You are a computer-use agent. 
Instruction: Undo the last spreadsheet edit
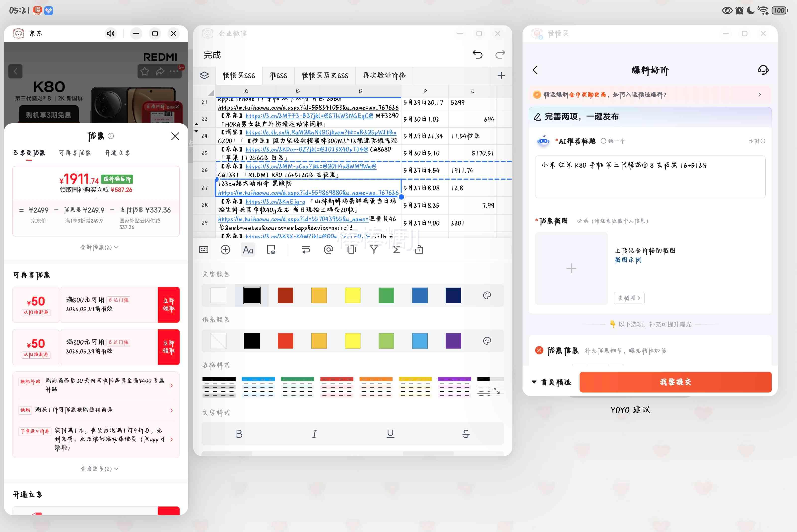[477, 55]
